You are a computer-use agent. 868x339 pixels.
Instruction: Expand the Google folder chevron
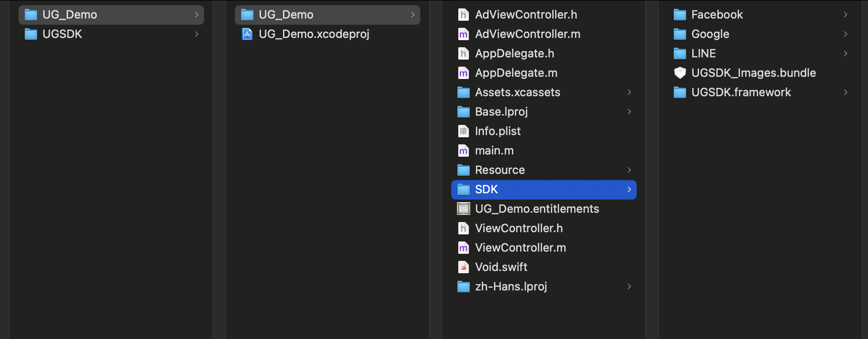tap(845, 34)
